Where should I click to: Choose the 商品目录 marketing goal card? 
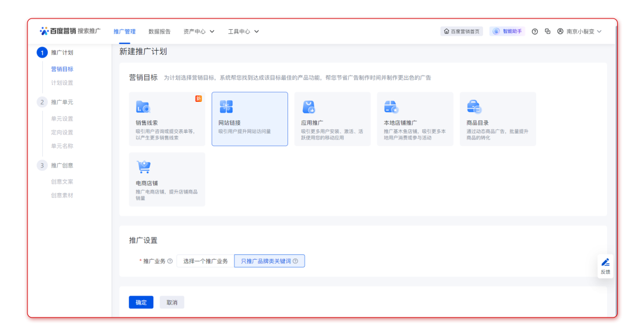click(x=497, y=119)
